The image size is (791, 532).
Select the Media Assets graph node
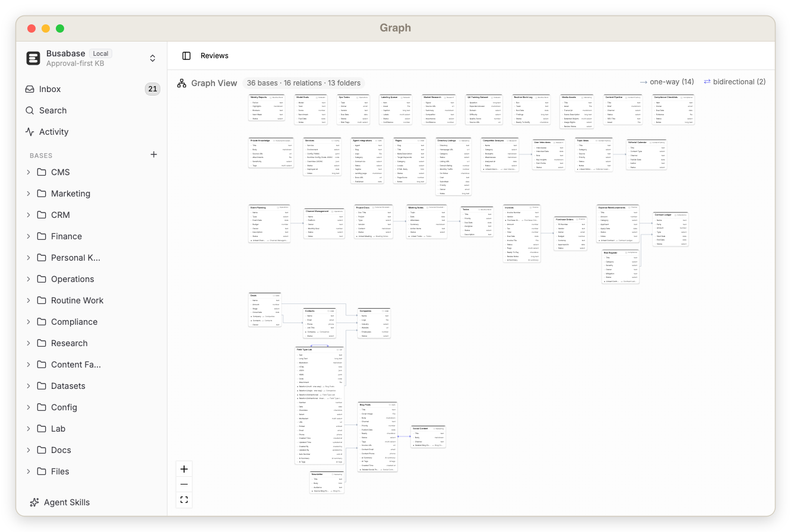[577, 112]
